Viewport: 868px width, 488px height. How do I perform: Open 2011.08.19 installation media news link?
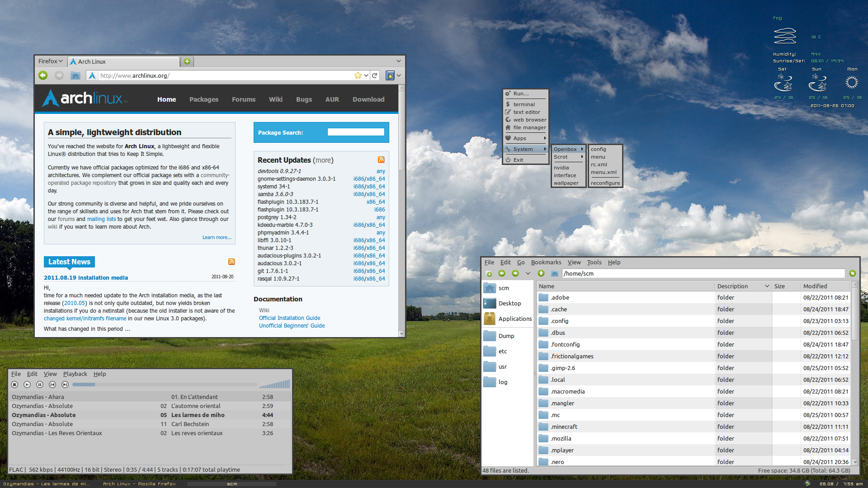coord(86,277)
